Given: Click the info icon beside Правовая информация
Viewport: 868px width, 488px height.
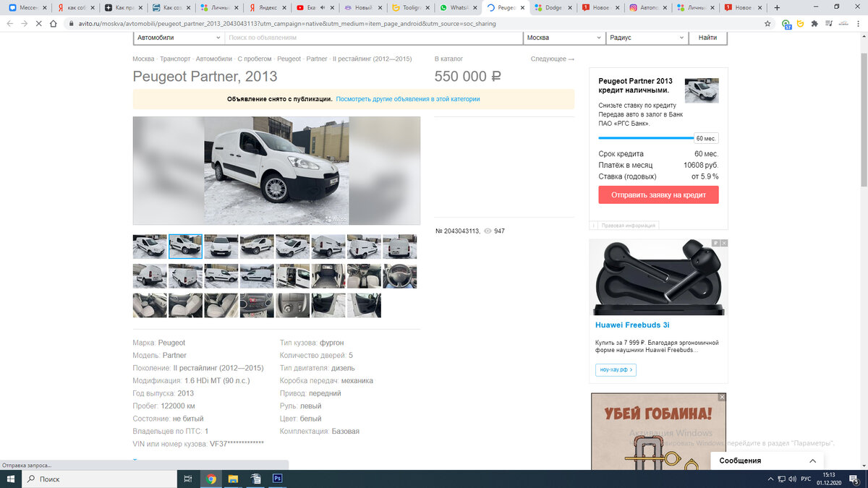Looking at the screenshot, I should (594, 226).
